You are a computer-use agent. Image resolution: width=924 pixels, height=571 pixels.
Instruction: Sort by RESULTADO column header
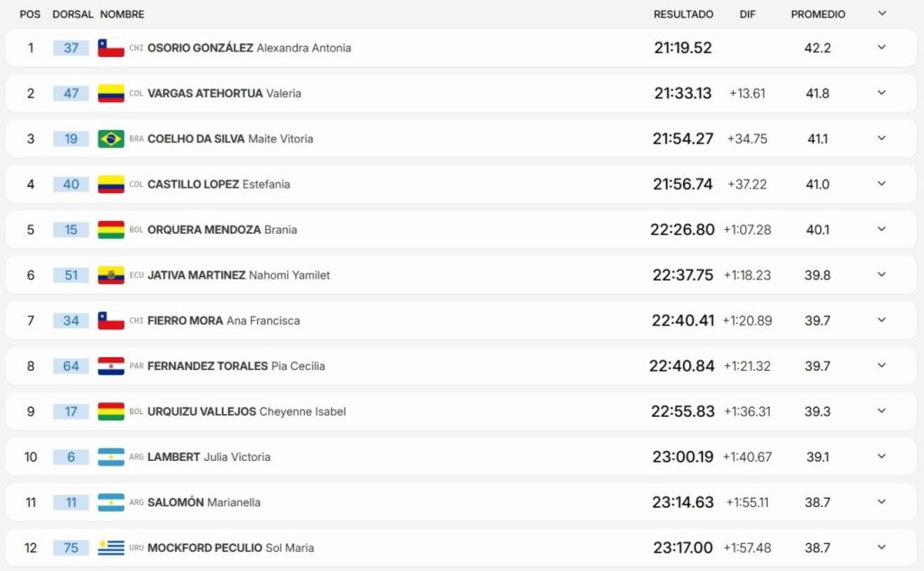tap(683, 14)
